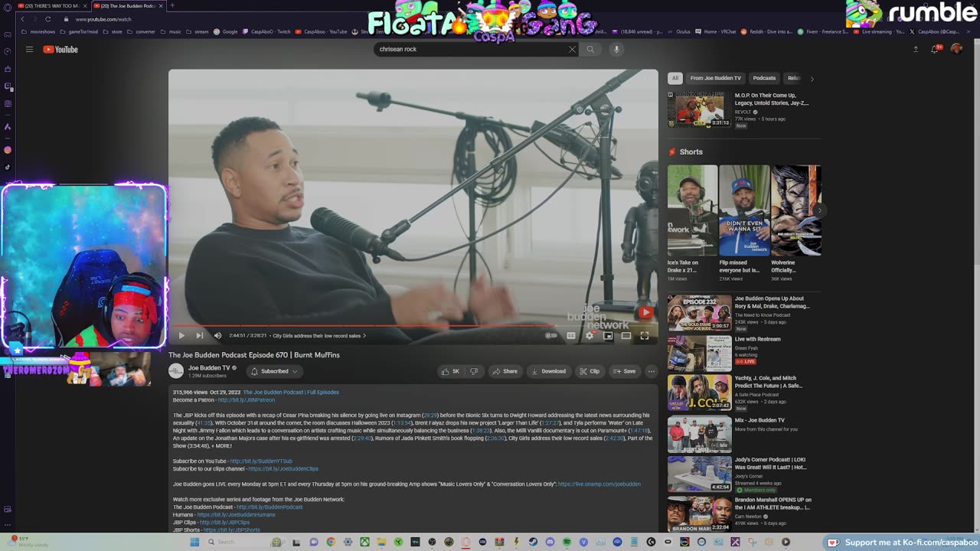Toggle closed captions on the video
Image resolution: width=980 pixels, height=551 pixels.
(571, 335)
